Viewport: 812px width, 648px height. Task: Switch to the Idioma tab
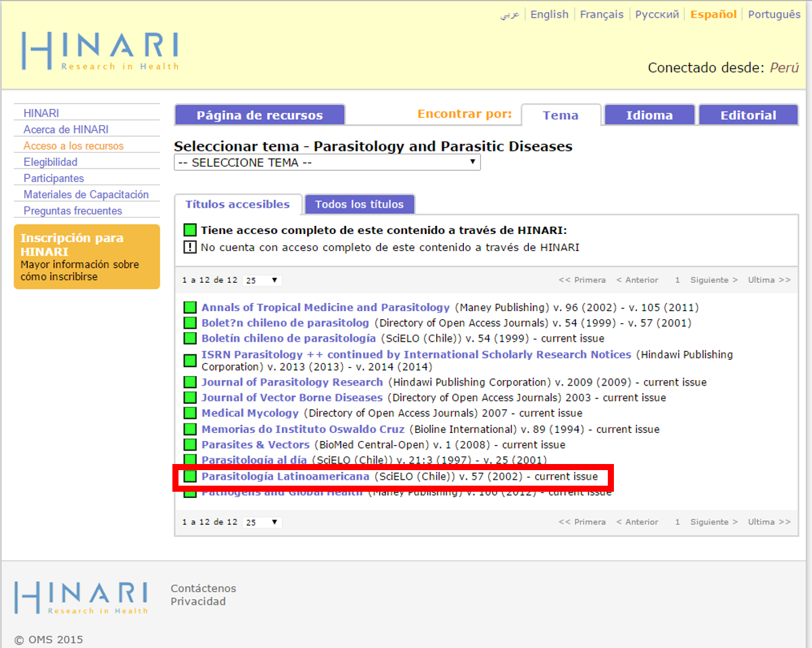tap(649, 115)
